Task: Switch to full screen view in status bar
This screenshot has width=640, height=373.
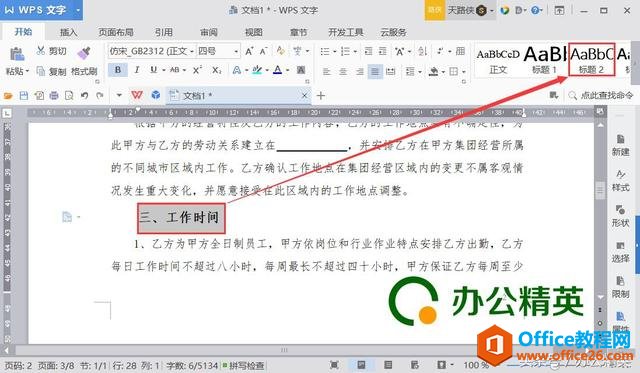Action: (334, 365)
